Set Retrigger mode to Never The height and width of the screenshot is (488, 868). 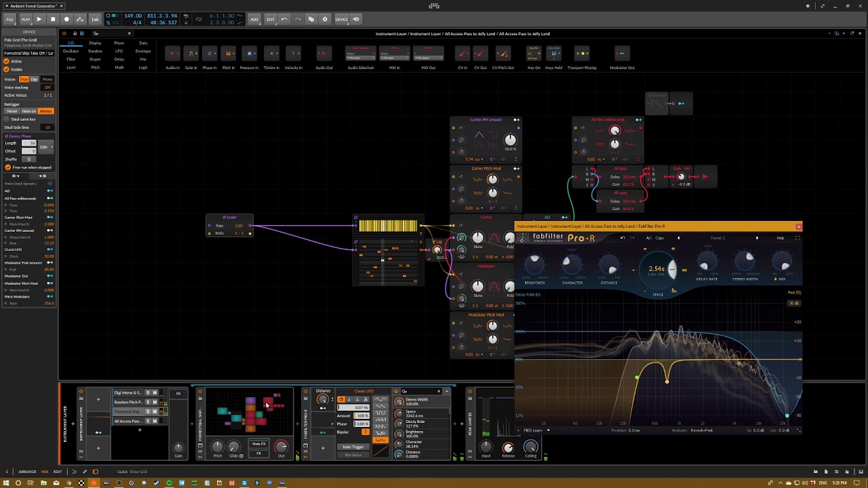click(12, 111)
